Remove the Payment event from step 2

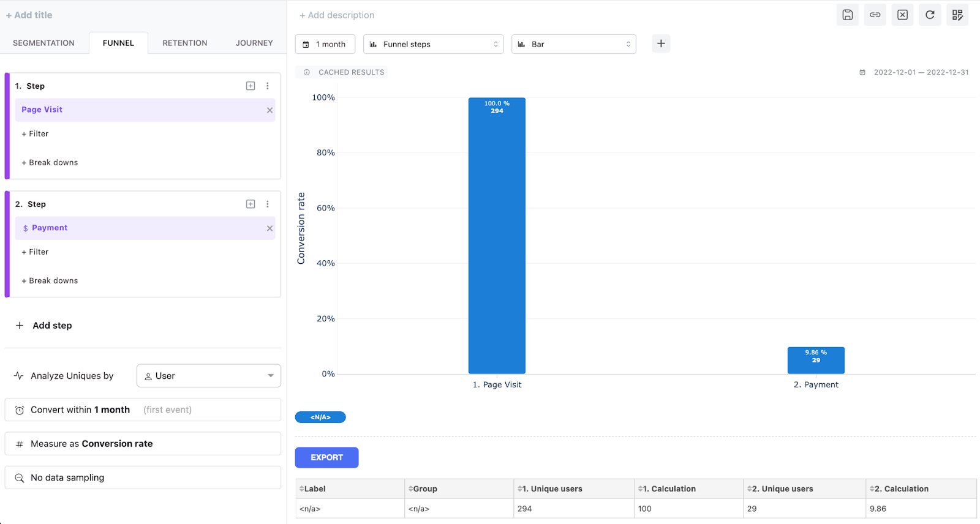[269, 228]
